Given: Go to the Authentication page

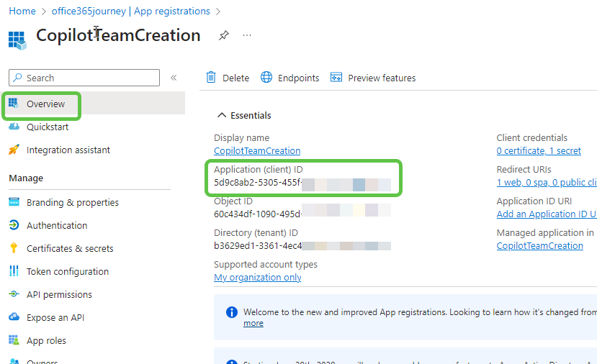Looking at the screenshot, I should (57, 226).
